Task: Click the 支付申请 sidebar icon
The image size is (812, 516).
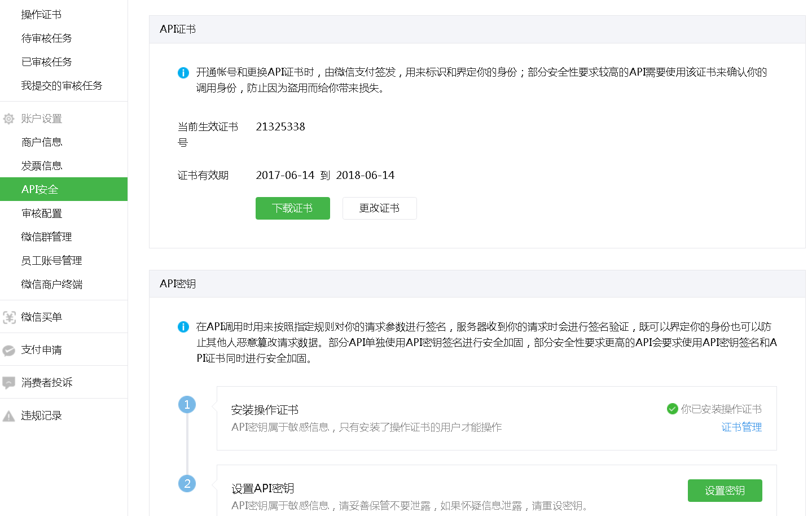Action: click(9, 350)
